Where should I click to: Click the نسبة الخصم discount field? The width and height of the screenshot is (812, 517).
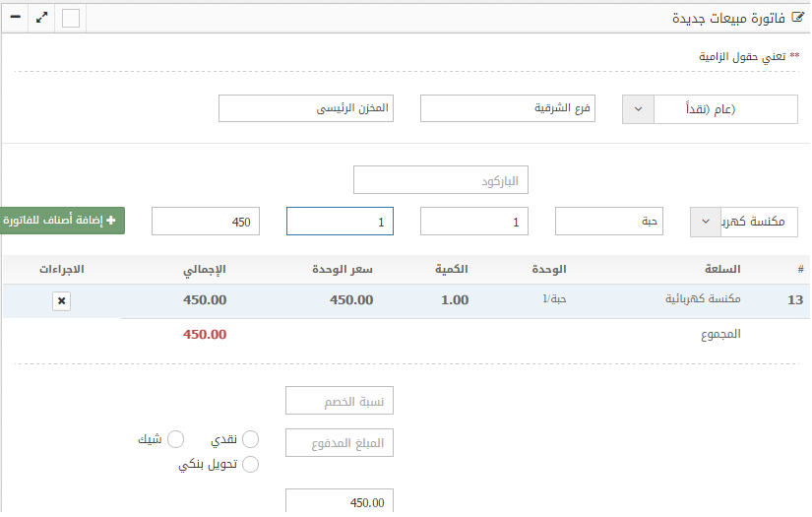coord(339,402)
